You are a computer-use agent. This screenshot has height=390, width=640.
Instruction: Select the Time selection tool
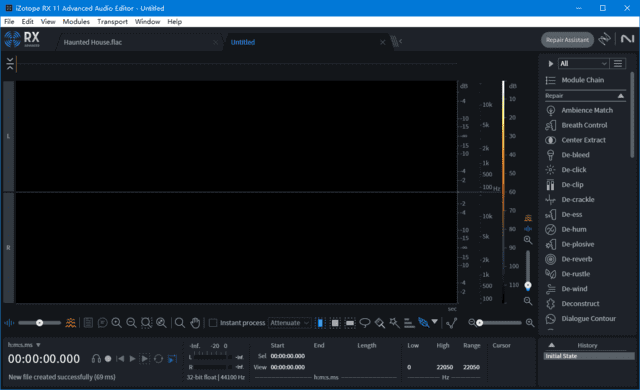320,323
